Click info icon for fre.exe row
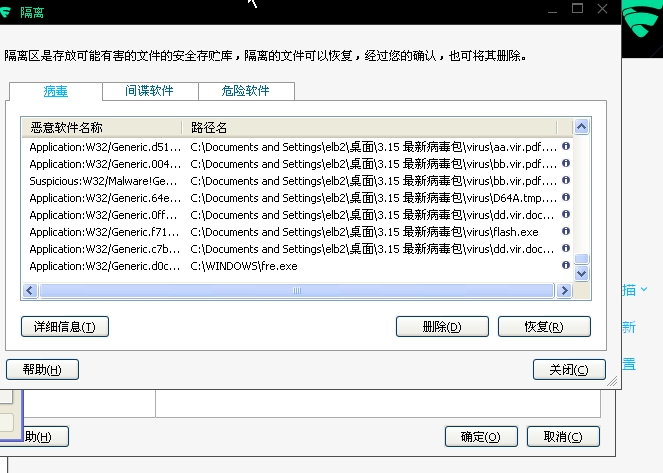The width and height of the screenshot is (663, 473). pos(566,266)
